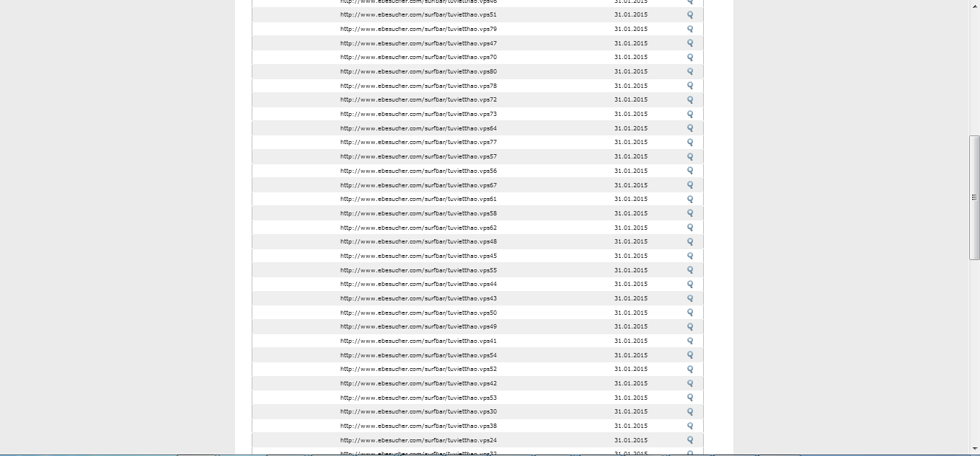
Task: Click the tuvietthao.vps78 URL text
Action: point(418,86)
